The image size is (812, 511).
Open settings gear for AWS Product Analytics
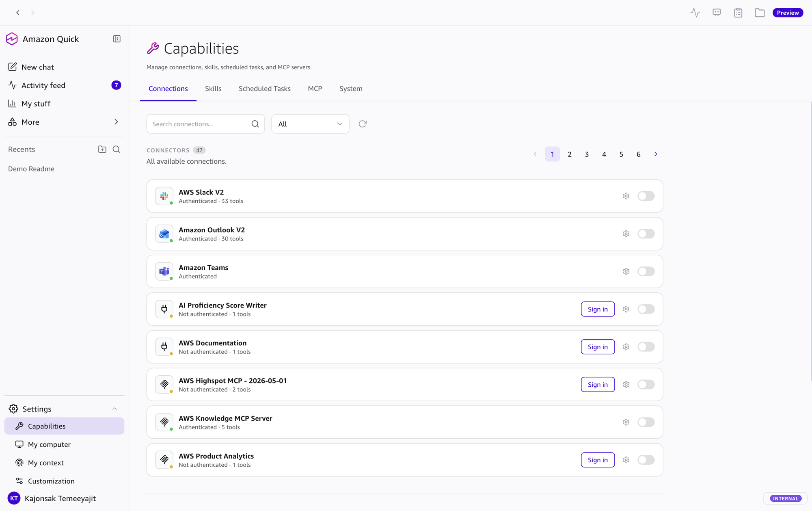pyautogui.click(x=626, y=460)
